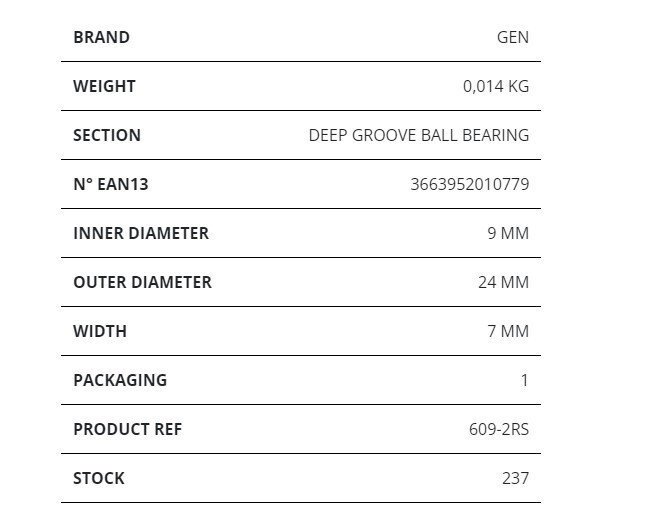Viewport: 664px width, 527px height.
Task: Click the PRODUCT REF label
Action: (x=127, y=430)
